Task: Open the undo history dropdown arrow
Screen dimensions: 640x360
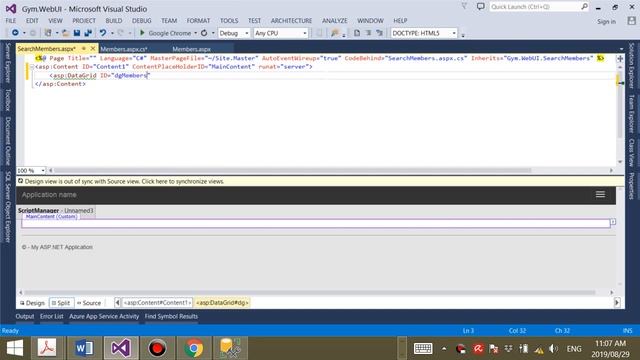Action: 112,33
